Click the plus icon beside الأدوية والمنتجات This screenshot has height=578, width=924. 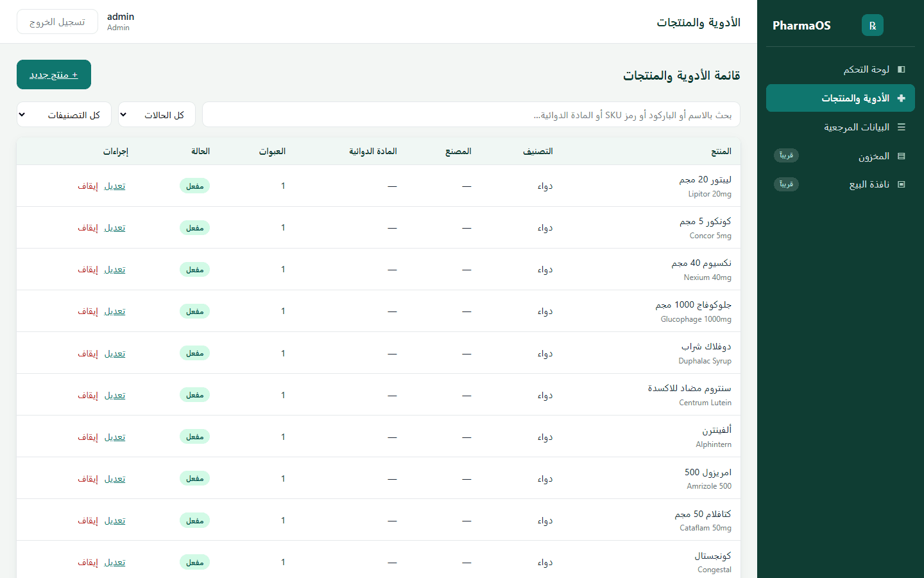901,98
